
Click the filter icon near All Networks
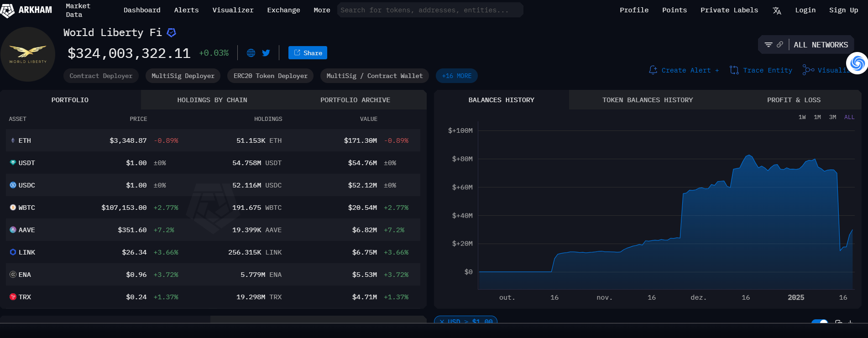point(769,45)
